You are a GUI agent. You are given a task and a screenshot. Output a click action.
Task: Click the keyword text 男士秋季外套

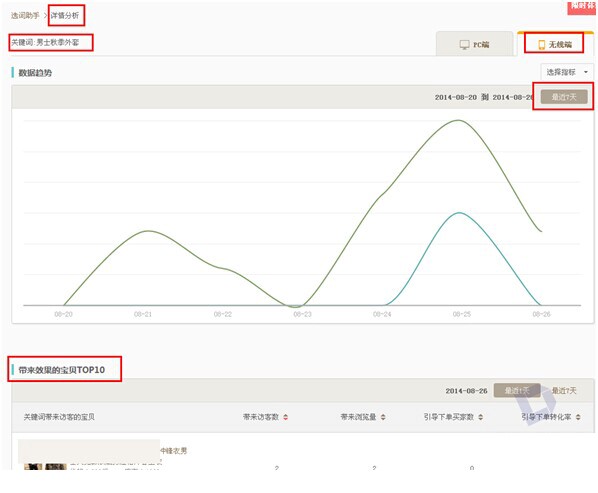click(x=58, y=42)
